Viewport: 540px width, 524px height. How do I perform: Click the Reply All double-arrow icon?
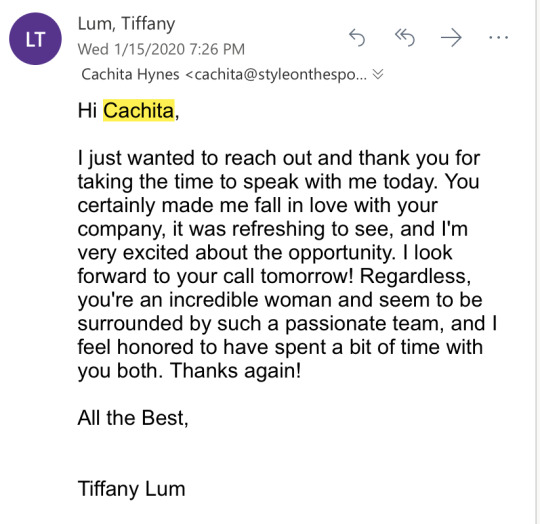click(x=404, y=38)
